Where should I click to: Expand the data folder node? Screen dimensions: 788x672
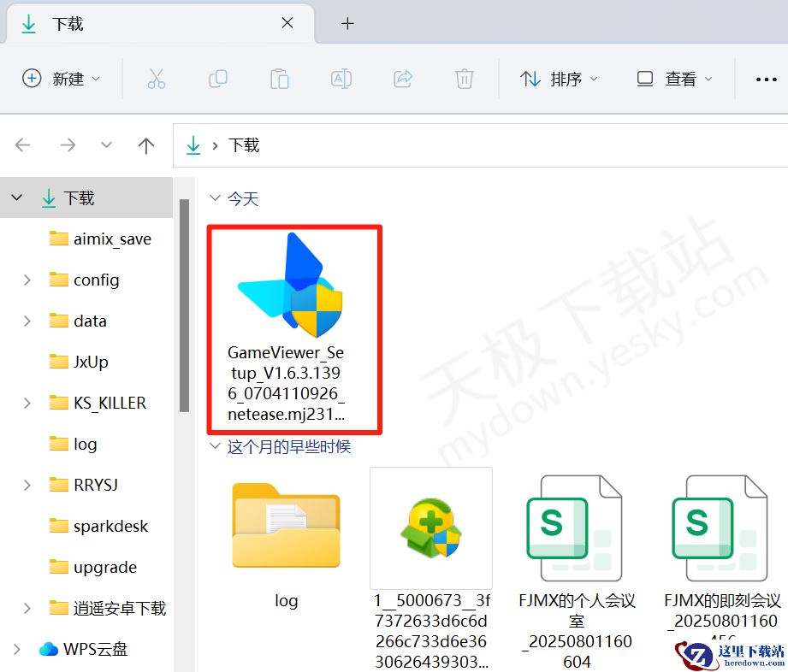(x=27, y=321)
